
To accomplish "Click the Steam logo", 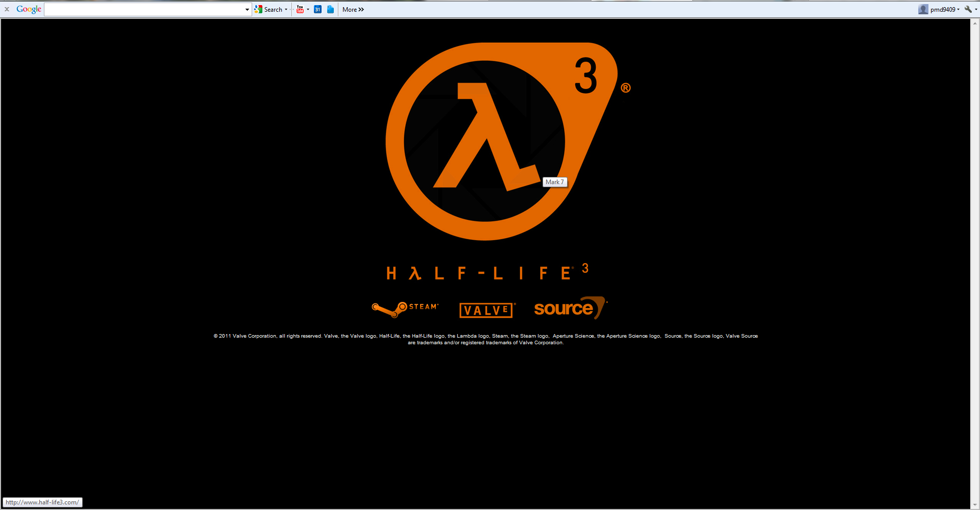I will point(405,309).
